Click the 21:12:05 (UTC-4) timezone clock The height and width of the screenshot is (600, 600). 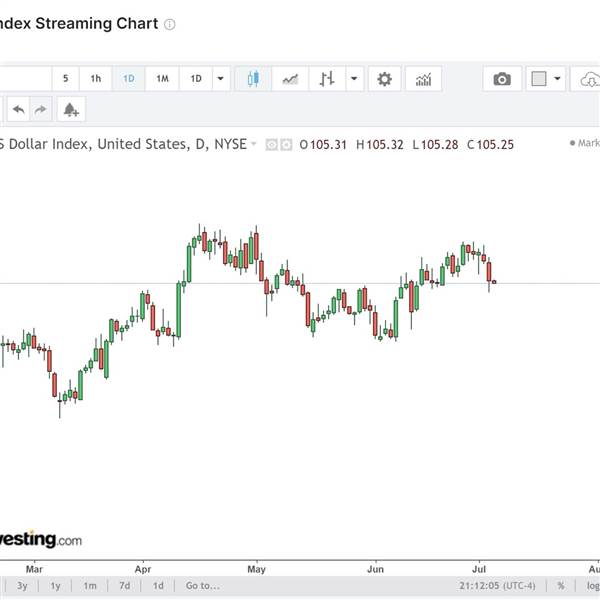(497, 586)
